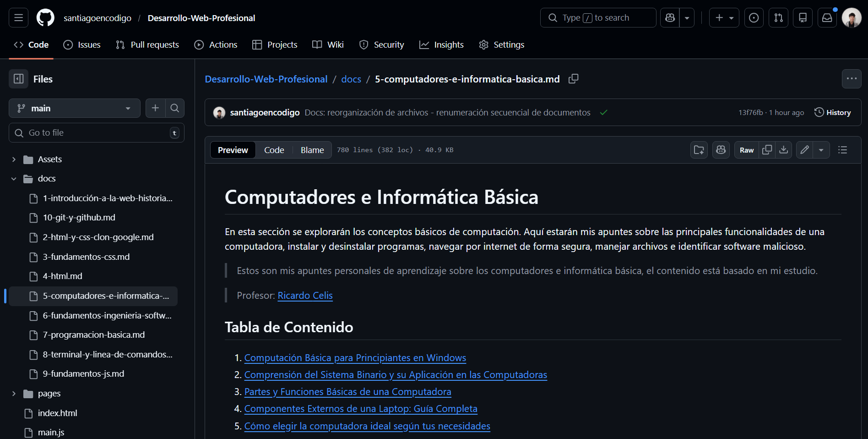Open the Copilot chat icon in header
The image size is (868, 439).
tap(670, 17)
